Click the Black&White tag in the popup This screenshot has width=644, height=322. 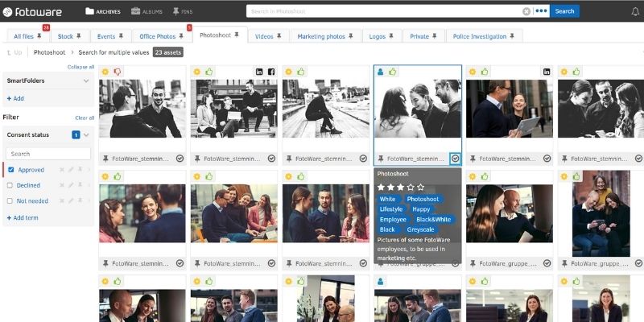(x=433, y=219)
